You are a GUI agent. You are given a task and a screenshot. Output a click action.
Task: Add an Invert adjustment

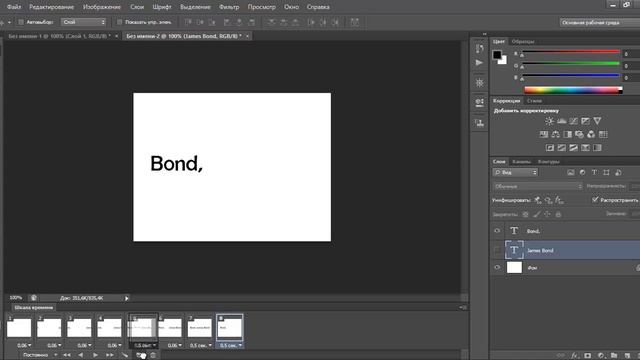point(550,147)
